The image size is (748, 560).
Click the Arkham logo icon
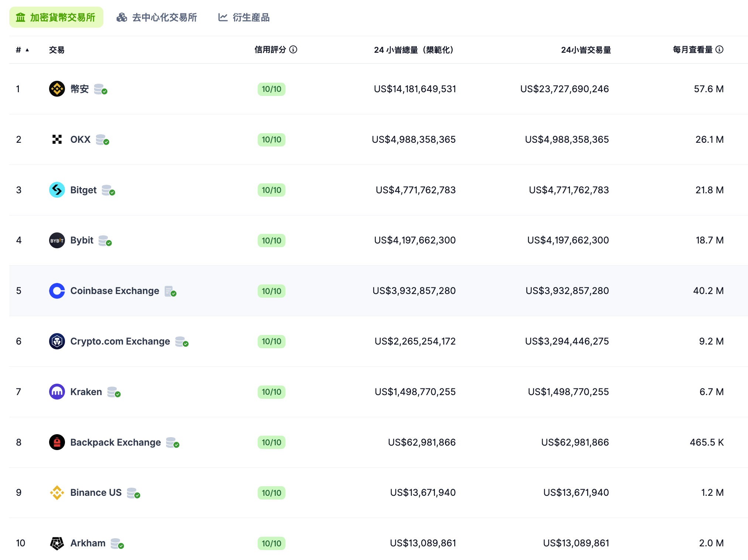pos(57,543)
